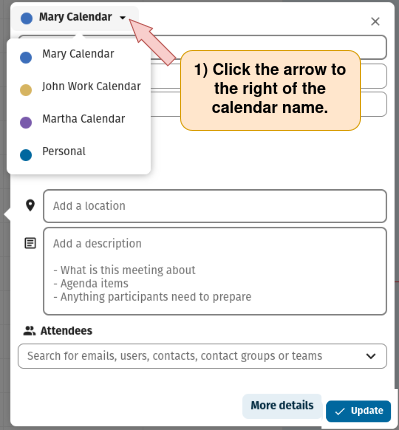Open the attendees search chevron
This screenshot has height=430, width=399.
[371, 356]
